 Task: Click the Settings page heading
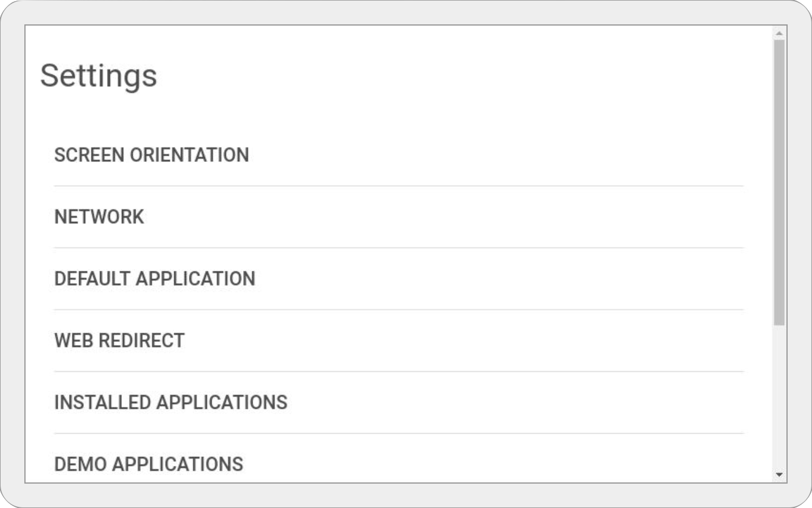click(x=99, y=76)
